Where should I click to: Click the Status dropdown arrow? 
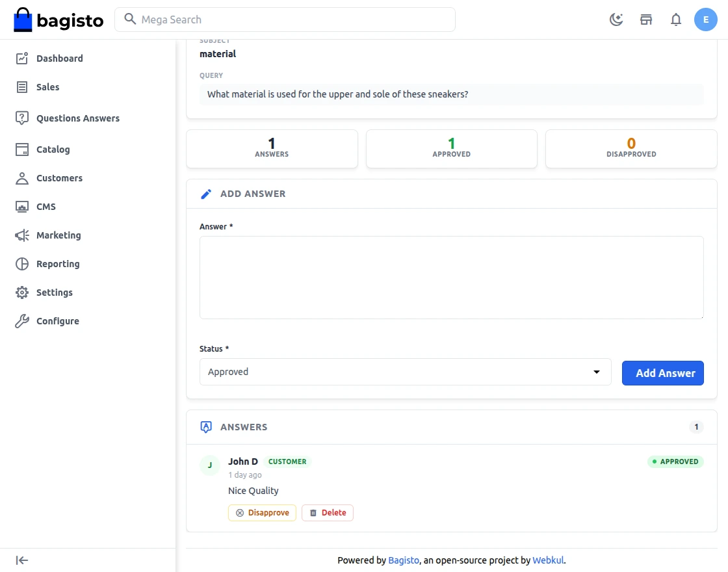pos(597,372)
